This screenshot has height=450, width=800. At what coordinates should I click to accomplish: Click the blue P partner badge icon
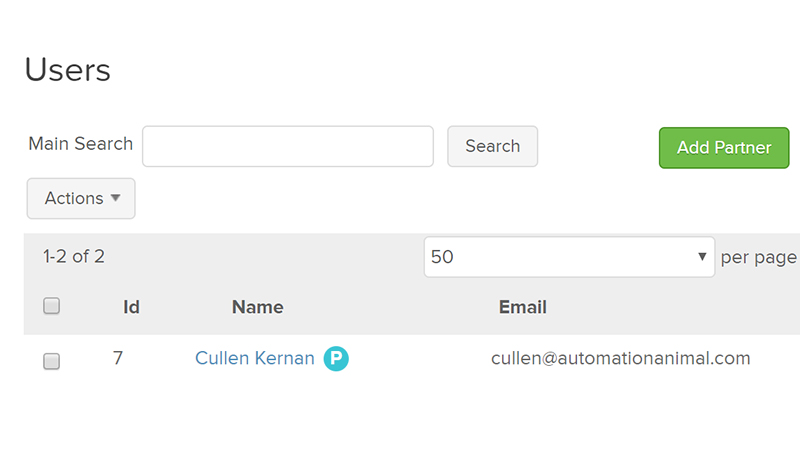[336, 358]
